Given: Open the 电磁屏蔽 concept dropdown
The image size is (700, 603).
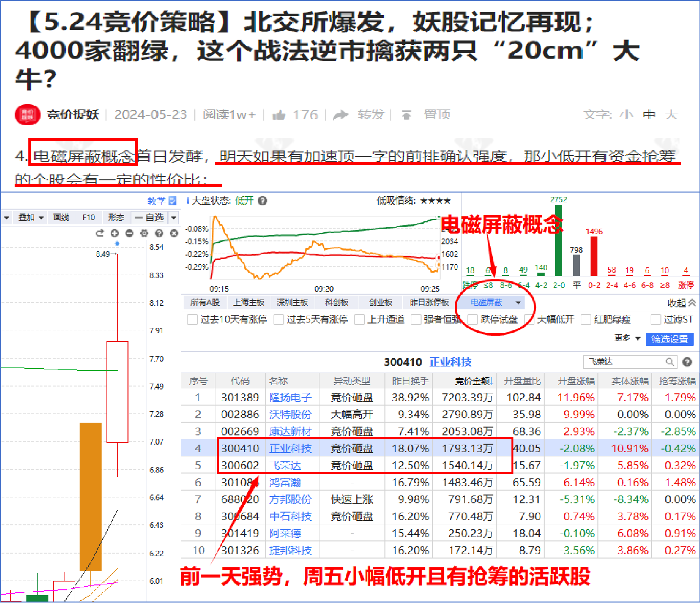Looking at the screenshot, I should pos(518,303).
